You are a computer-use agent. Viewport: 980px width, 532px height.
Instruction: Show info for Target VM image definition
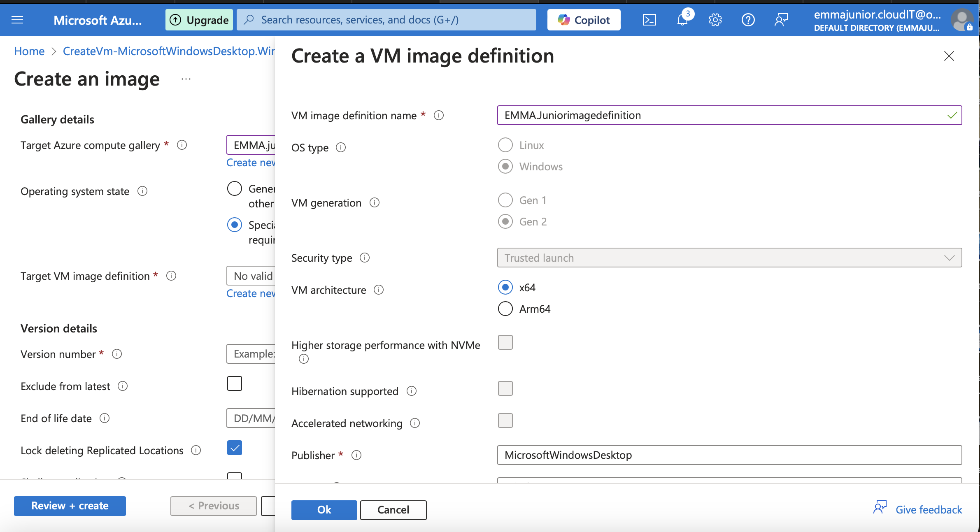171,276
